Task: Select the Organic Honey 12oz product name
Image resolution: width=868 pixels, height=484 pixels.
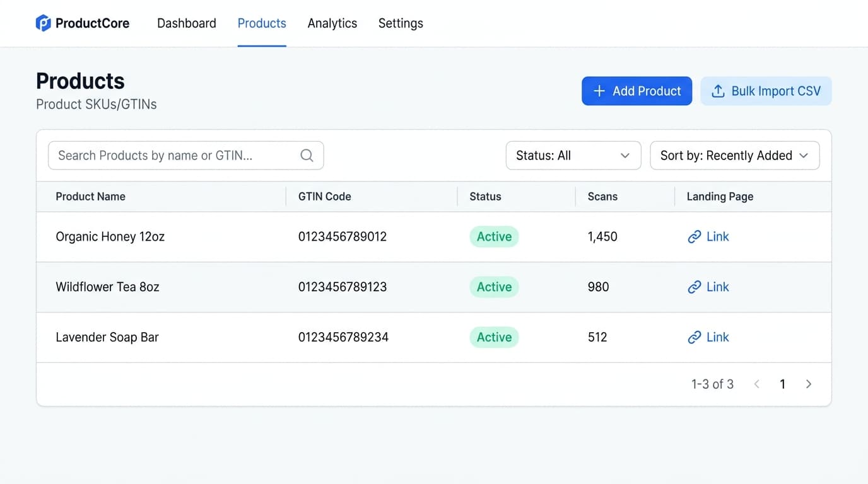Action: [x=110, y=236]
